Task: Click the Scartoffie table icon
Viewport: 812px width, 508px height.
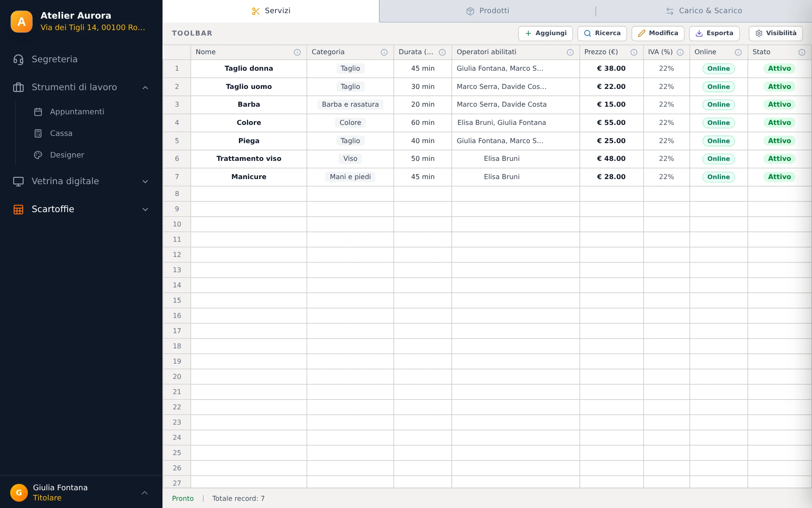Action: [18, 210]
